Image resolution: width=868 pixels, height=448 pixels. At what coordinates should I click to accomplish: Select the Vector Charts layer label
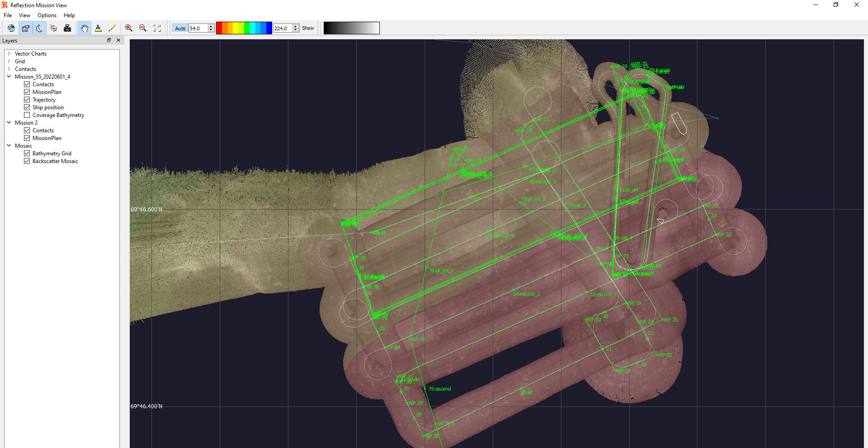(x=31, y=53)
